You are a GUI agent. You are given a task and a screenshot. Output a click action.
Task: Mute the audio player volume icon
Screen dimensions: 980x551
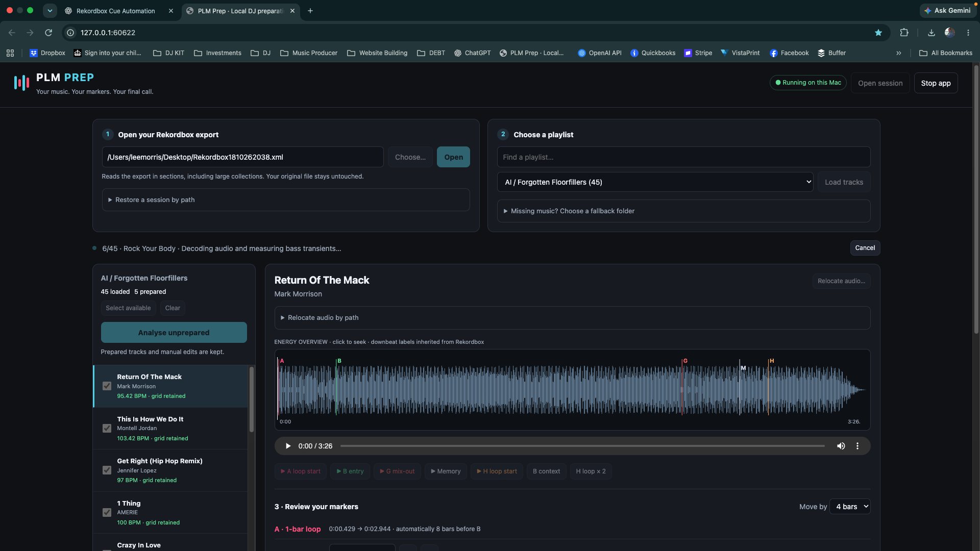[841, 446]
